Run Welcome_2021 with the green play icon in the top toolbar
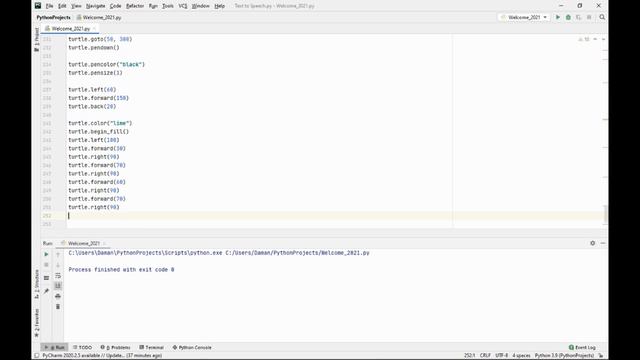The height and width of the screenshot is (360, 640). (x=558, y=17)
